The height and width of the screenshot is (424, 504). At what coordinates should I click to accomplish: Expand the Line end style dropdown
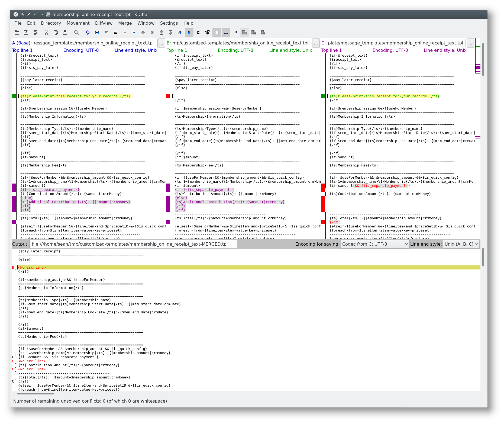pos(461,244)
